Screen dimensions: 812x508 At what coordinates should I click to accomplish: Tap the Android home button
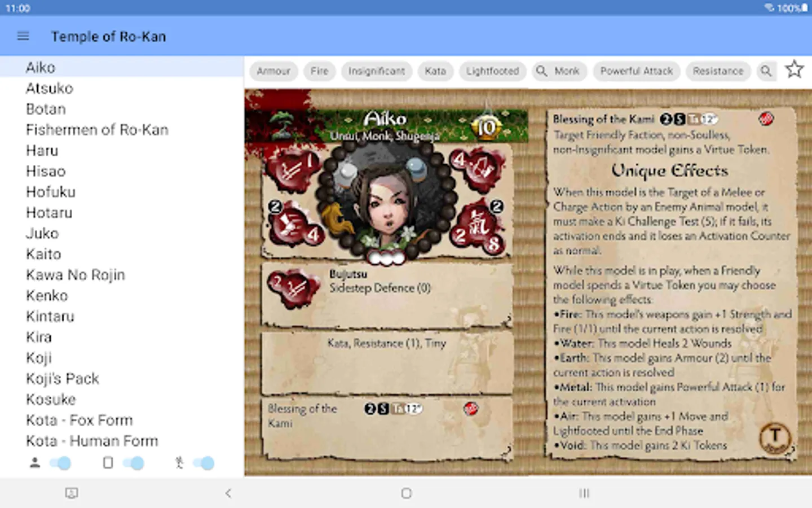(406, 493)
